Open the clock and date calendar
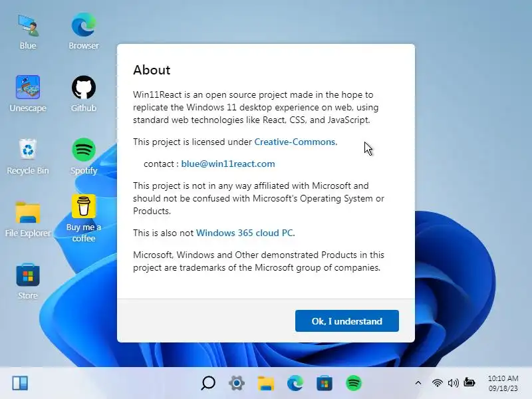The image size is (532, 399). pos(503,383)
